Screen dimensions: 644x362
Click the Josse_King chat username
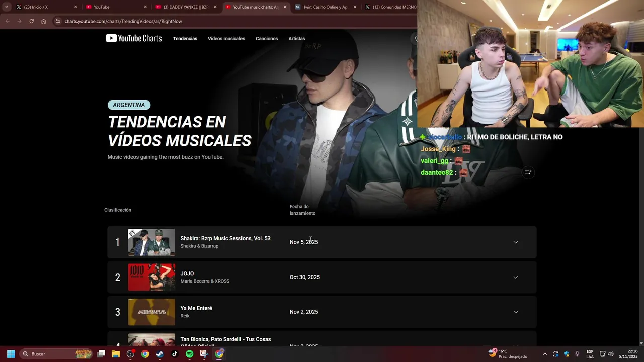point(438,149)
